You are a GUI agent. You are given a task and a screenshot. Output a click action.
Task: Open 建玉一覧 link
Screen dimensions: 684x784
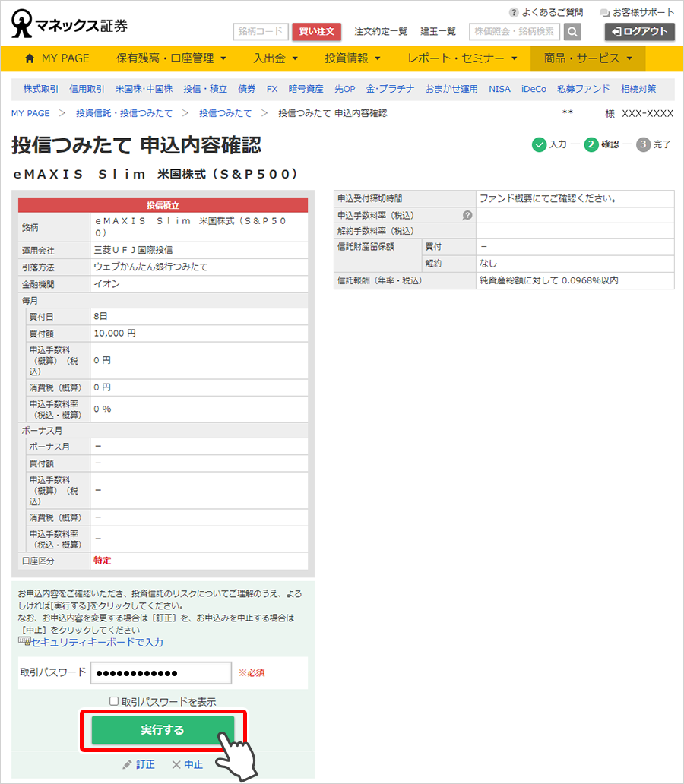pos(439,31)
